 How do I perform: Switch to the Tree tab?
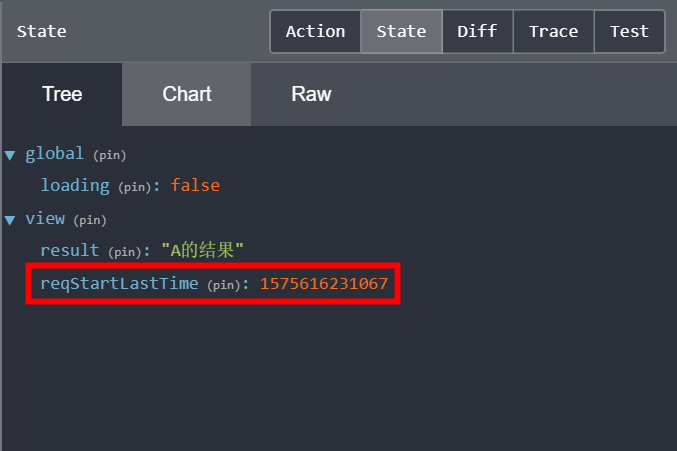tap(62, 94)
